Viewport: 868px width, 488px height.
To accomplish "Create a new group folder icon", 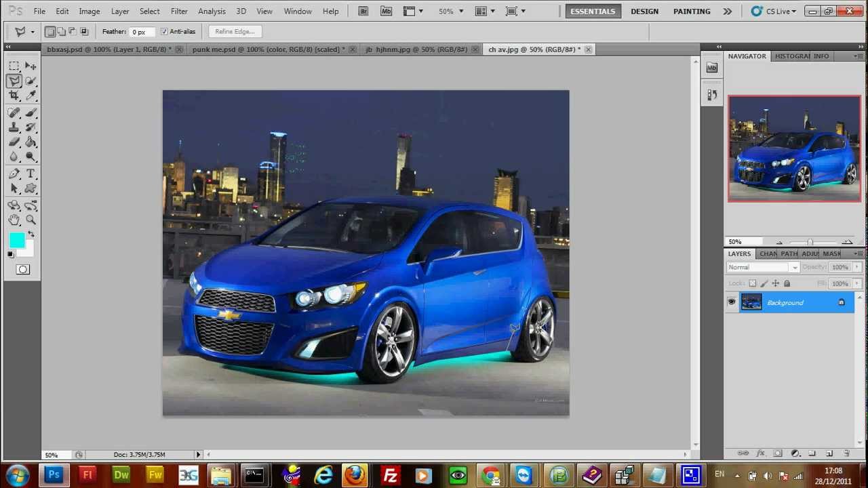I will (x=812, y=453).
